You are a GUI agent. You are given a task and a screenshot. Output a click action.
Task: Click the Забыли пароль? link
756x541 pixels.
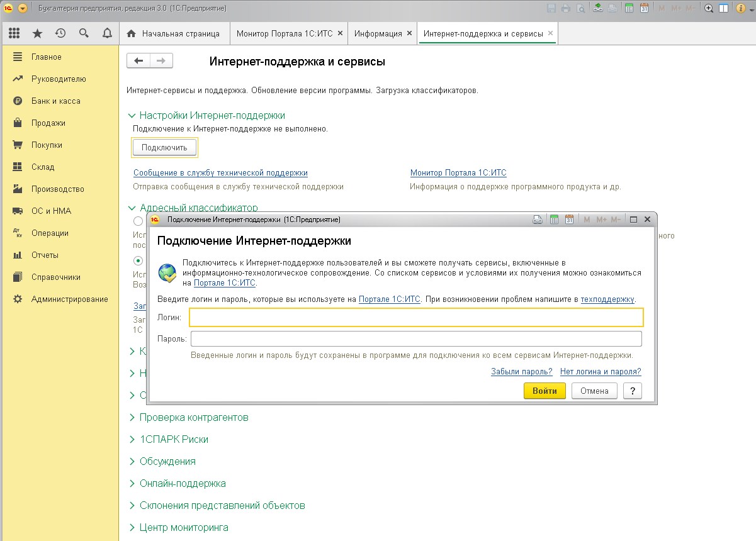tap(521, 372)
